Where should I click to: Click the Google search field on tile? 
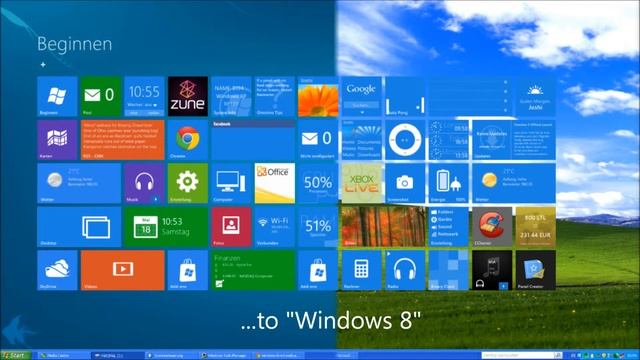click(x=361, y=105)
